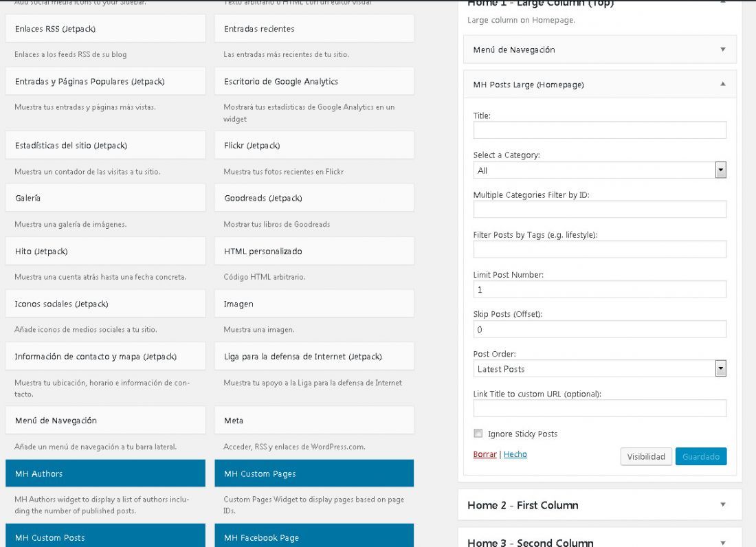Select the MH Authors widget

click(x=105, y=473)
